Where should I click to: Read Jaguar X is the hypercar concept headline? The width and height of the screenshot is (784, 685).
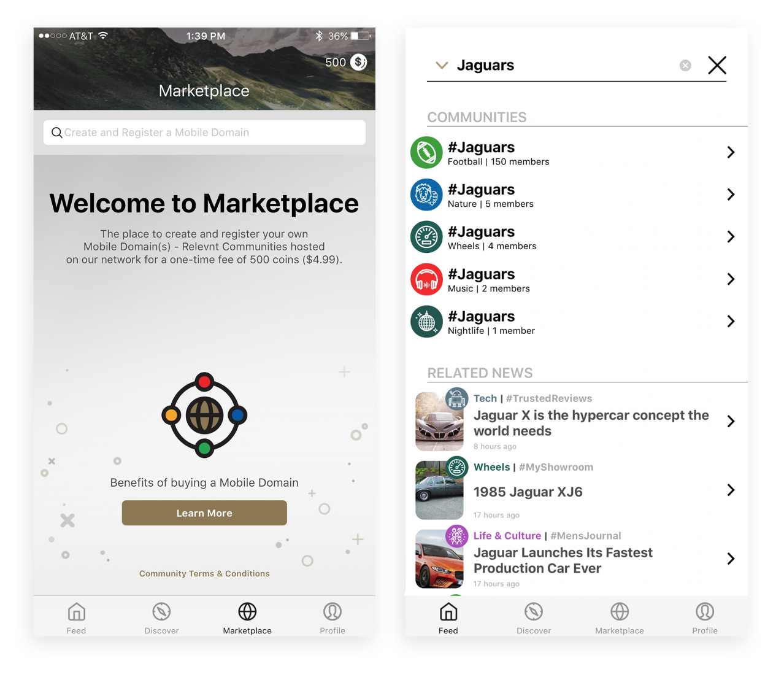pyautogui.click(x=591, y=423)
